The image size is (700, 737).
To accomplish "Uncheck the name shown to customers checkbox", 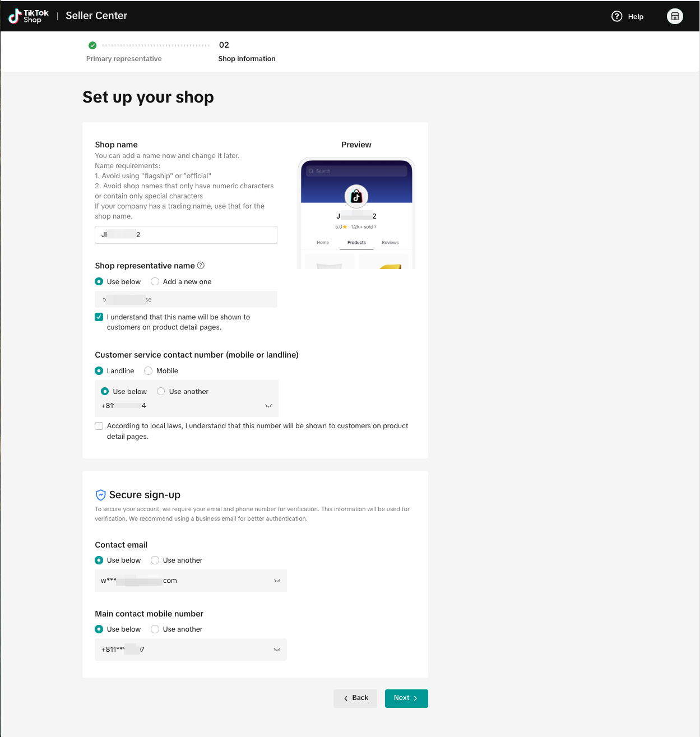I will pyautogui.click(x=99, y=317).
